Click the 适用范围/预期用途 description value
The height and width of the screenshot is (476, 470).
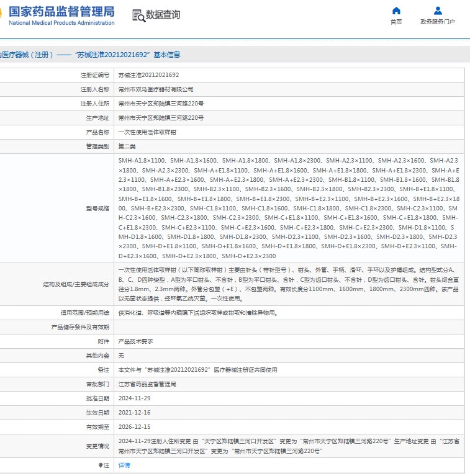coord(198,313)
